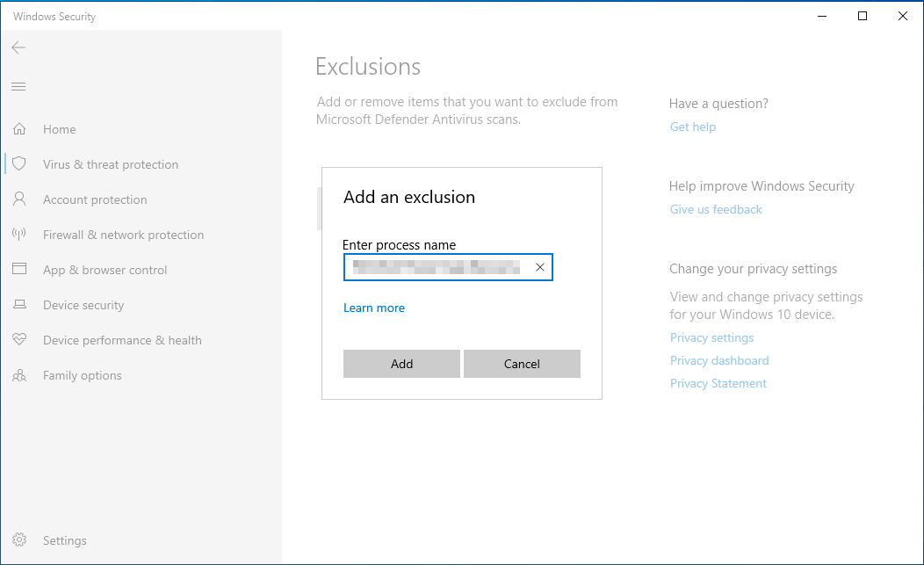Viewport: 924px width, 565px height.
Task: Select the Home icon in sidebar
Action: click(x=18, y=129)
